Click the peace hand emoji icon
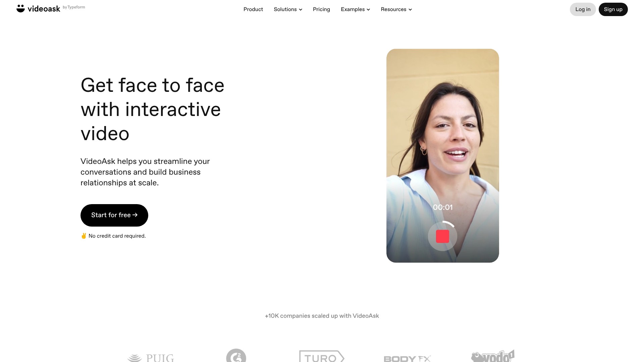Screen dimensions: 644x362 (x=84, y=236)
